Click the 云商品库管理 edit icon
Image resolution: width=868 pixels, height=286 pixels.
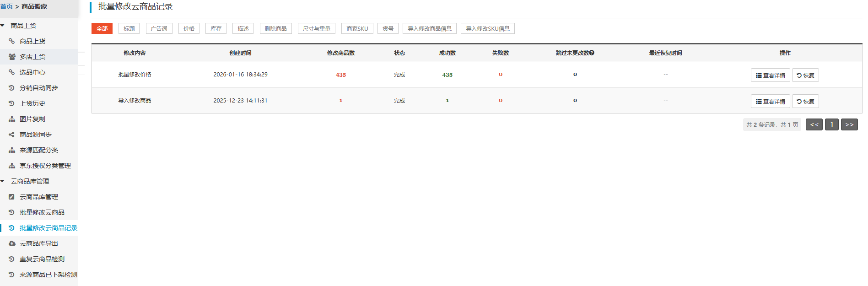point(12,197)
